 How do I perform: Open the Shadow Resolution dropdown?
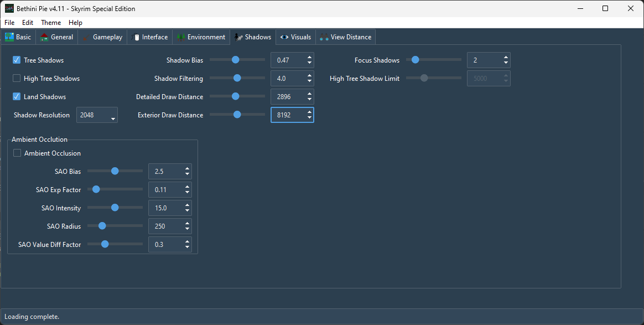(x=97, y=115)
